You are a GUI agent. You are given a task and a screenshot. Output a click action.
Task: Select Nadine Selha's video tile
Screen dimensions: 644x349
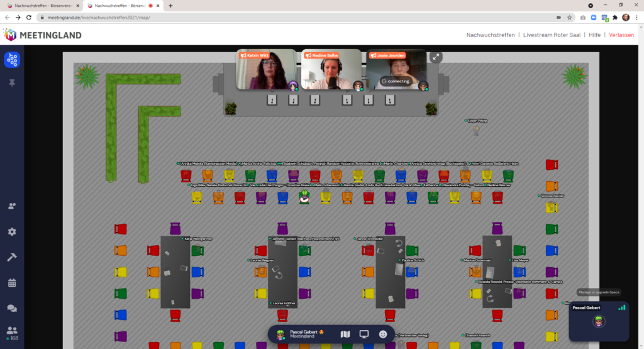331,70
